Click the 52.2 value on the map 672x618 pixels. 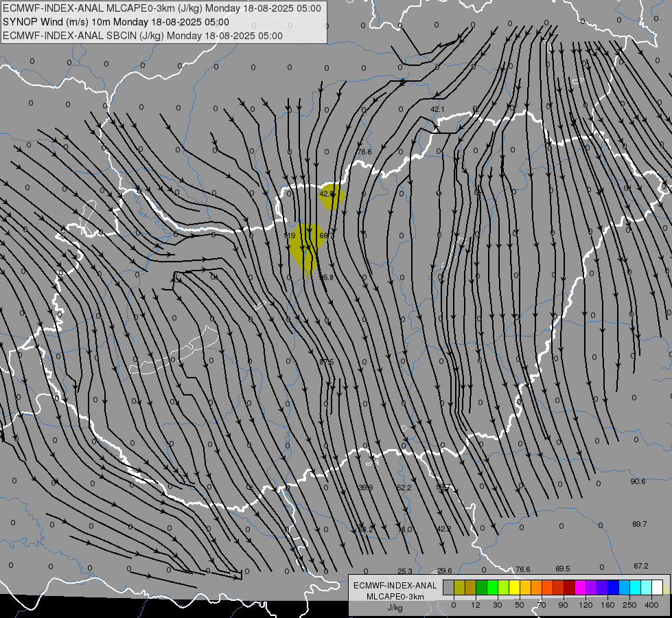pos(404,488)
